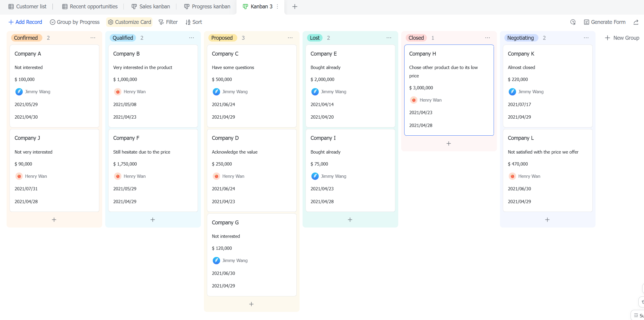
Task: Open the Company K card title
Action: (x=521, y=54)
